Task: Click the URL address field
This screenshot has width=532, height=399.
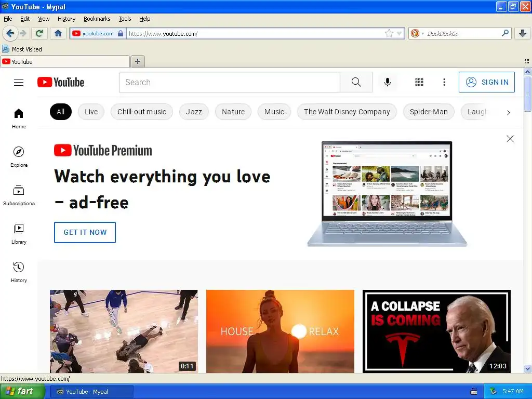Action: (256, 33)
